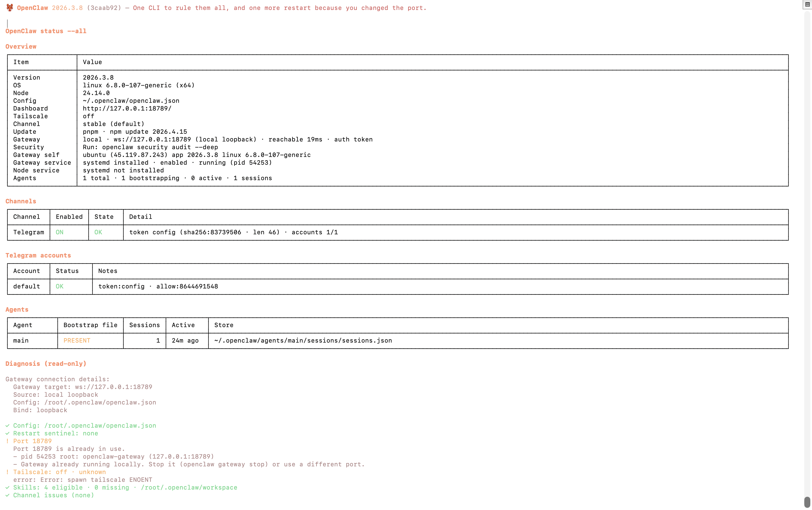Click the checkmark next to Restart sentinel
Viewport: 812px width, 510px height.
7,433
